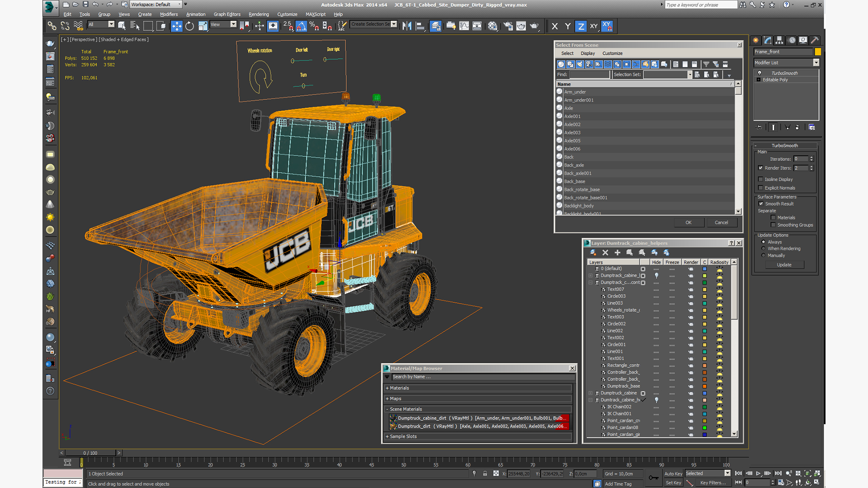Click the Auto Key button
The height and width of the screenshot is (488, 868).
tap(673, 474)
